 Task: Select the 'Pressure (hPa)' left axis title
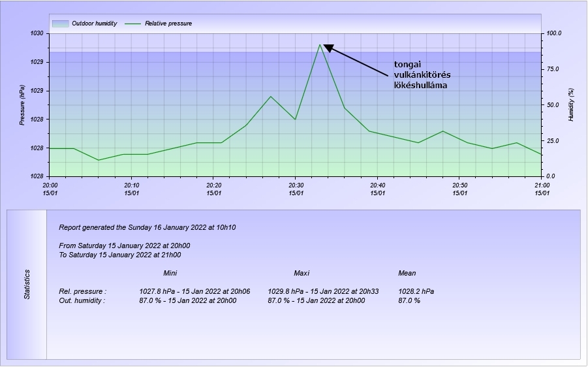pyautogui.click(x=22, y=104)
